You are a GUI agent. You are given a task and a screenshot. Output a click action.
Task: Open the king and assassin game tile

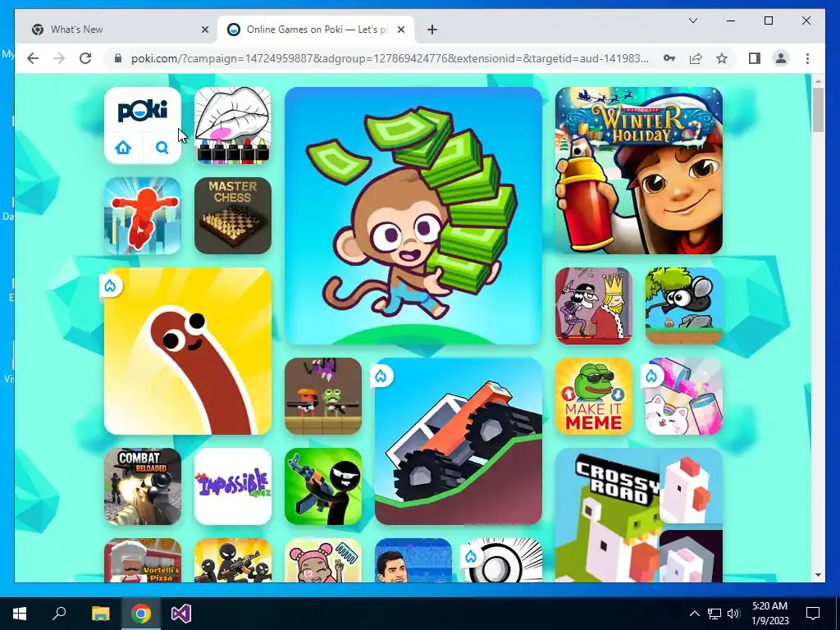click(594, 306)
